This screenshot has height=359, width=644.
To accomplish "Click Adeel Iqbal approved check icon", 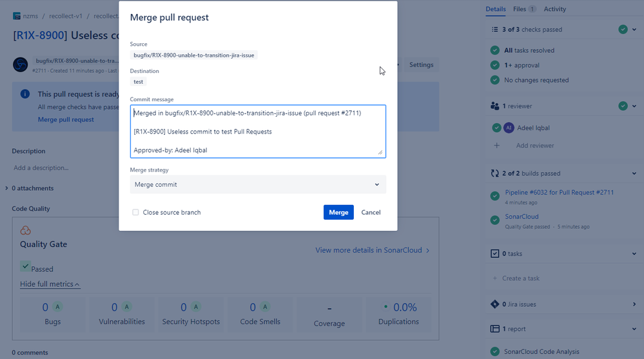I will pos(496,128).
